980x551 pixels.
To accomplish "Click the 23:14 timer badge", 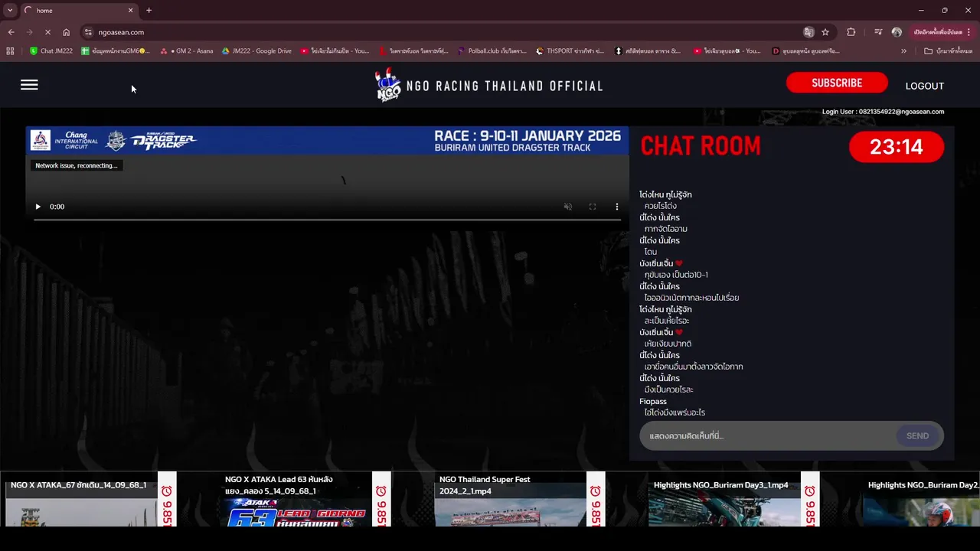I will pos(897,147).
